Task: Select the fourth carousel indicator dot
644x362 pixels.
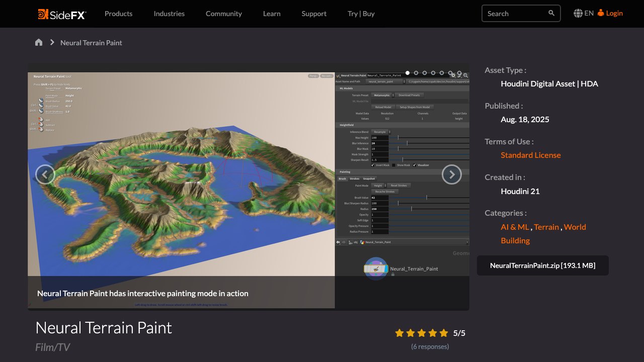Action: click(433, 73)
